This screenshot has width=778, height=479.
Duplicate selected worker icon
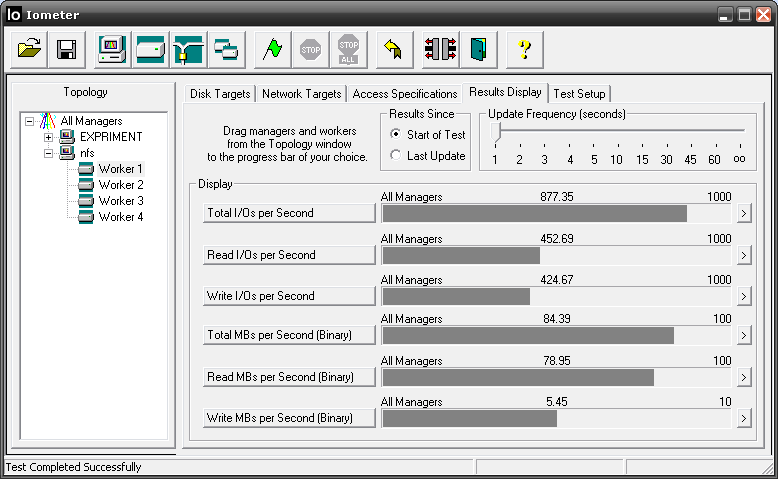pyautogui.click(x=227, y=50)
